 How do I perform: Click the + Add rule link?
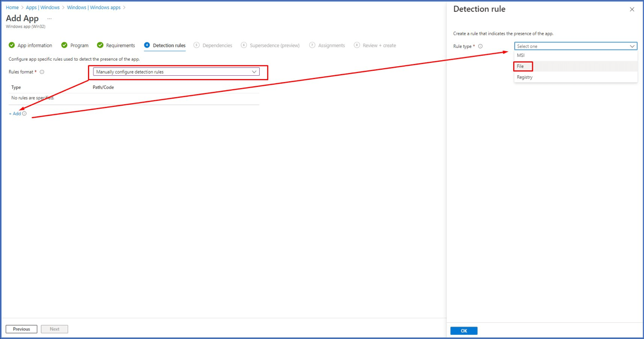pos(15,114)
